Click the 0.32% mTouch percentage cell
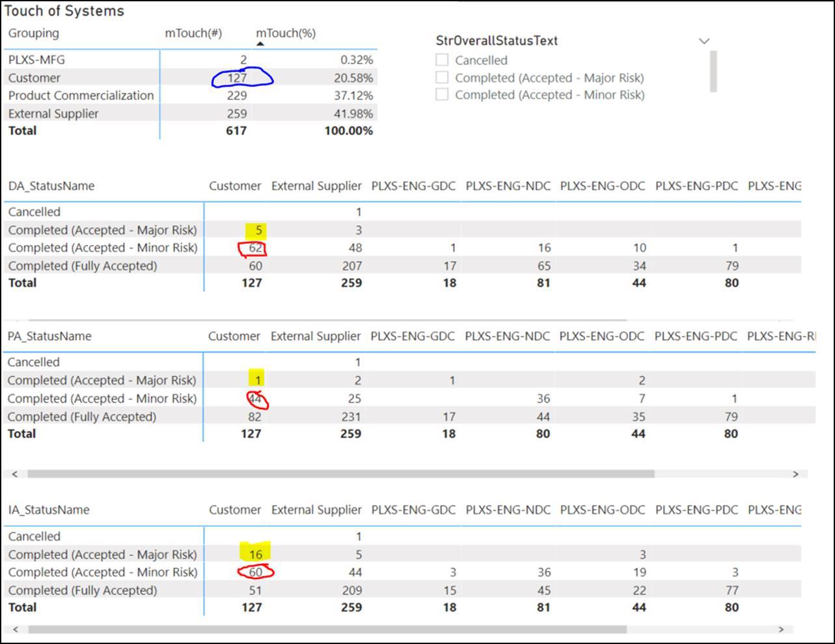This screenshot has height=644, width=835. tap(357, 60)
